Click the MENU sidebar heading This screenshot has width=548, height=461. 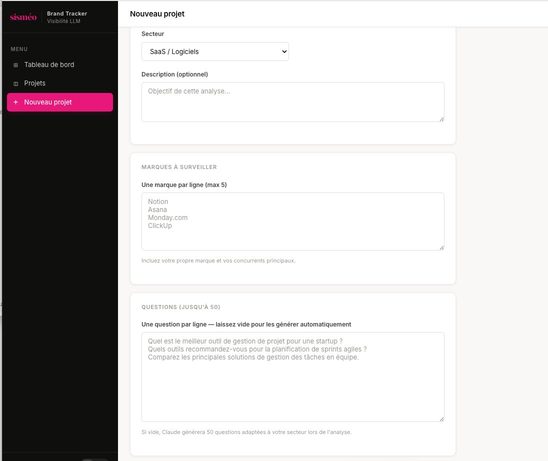(19, 49)
